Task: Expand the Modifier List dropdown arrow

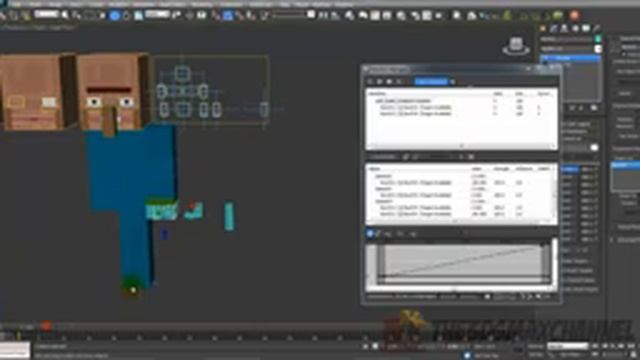Action: click(598, 49)
